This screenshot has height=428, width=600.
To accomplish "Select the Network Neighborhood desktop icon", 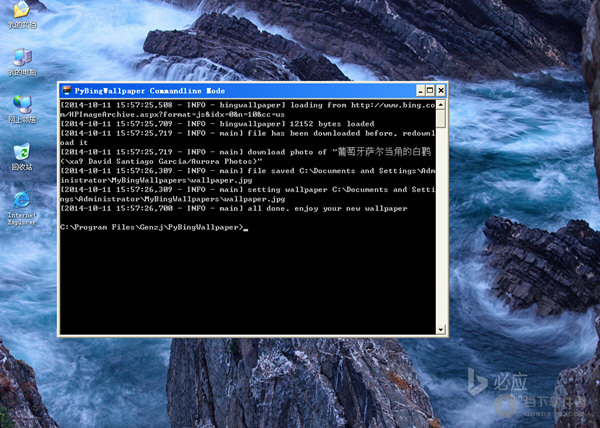I will tap(22, 109).
